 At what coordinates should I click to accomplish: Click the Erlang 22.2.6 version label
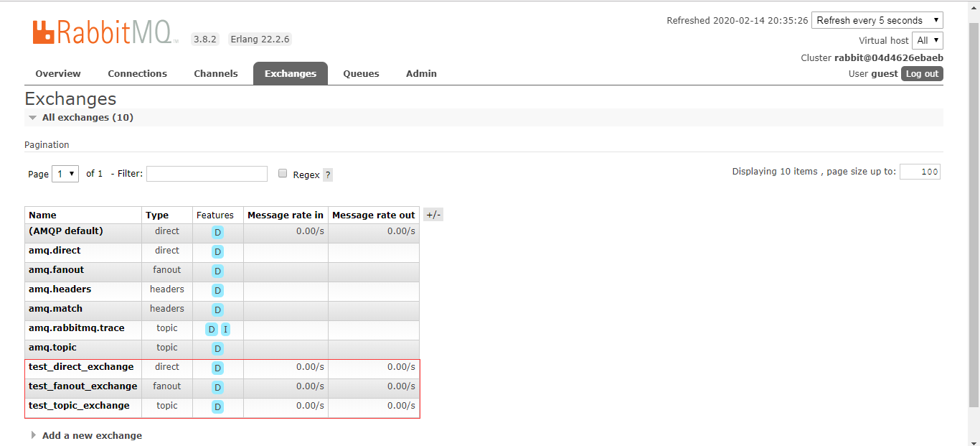[260, 40]
